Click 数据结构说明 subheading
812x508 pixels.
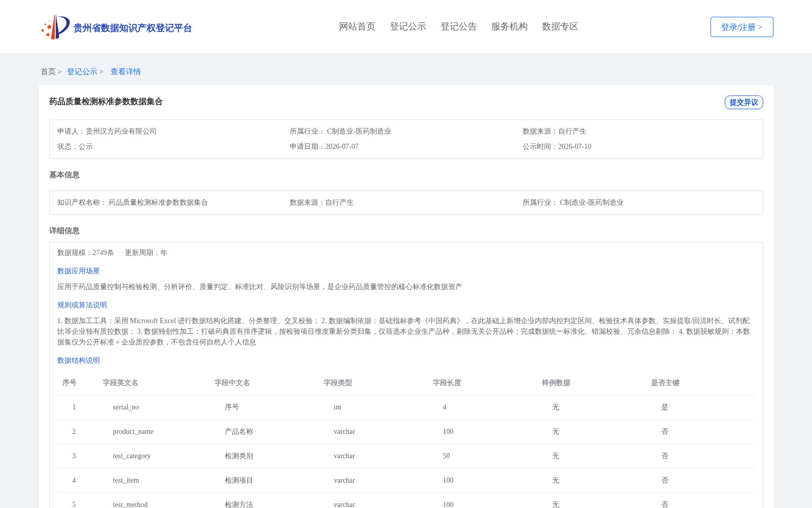79,360
